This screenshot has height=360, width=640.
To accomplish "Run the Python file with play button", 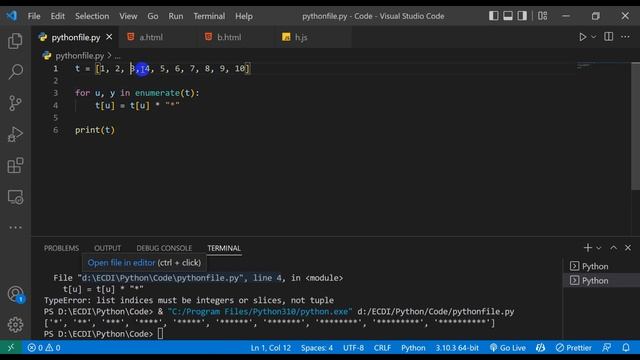I will pos(582,37).
